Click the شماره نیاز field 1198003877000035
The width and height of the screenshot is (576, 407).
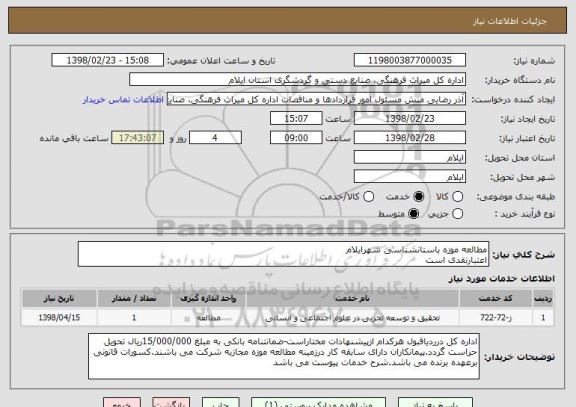click(410, 60)
